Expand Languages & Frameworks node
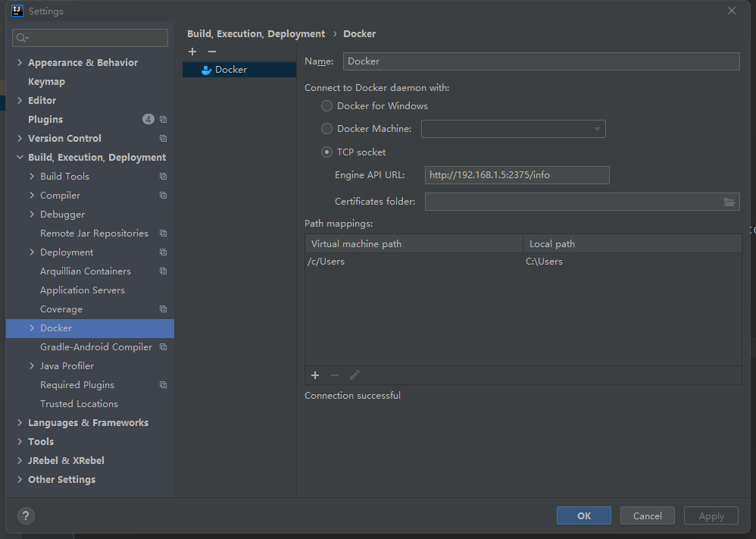The image size is (756, 539). click(x=20, y=423)
